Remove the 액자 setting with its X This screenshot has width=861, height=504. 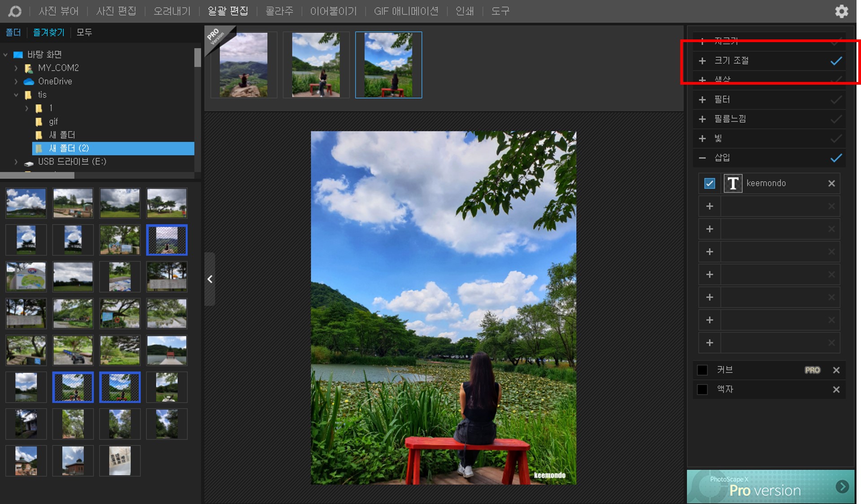[836, 390]
